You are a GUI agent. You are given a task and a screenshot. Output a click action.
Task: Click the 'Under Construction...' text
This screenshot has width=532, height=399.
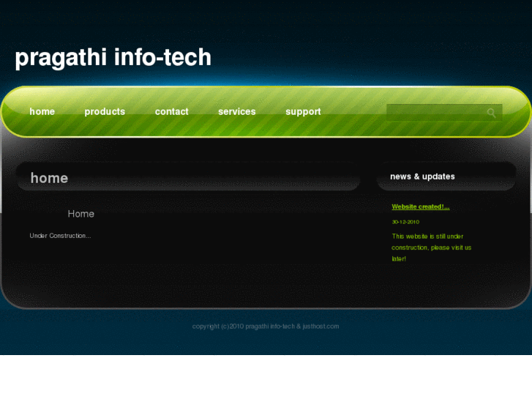pos(60,236)
